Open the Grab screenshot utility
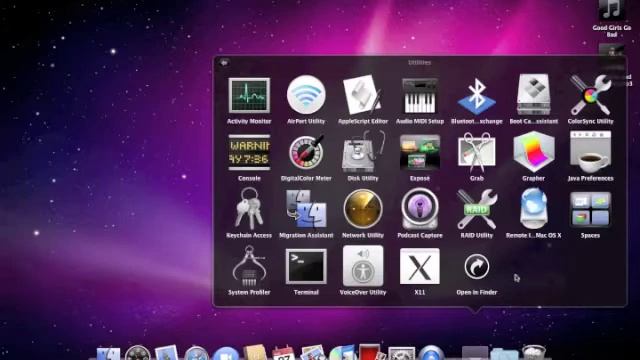 click(477, 152)
